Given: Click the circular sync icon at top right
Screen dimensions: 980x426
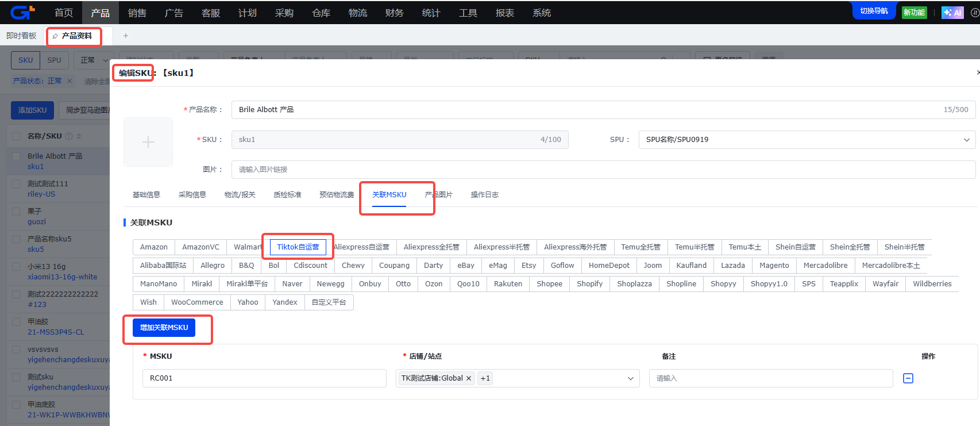Looking at the screenshot, I should 975,13.
